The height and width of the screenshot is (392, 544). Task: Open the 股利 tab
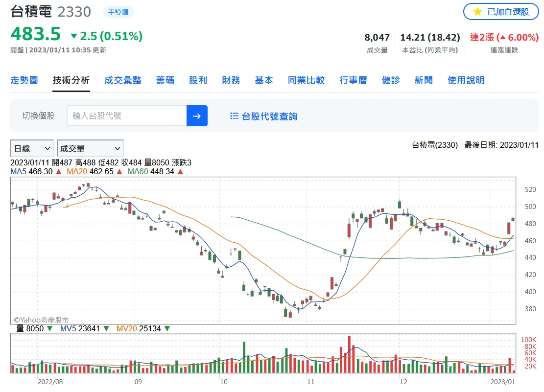click(x=198, y=80)
